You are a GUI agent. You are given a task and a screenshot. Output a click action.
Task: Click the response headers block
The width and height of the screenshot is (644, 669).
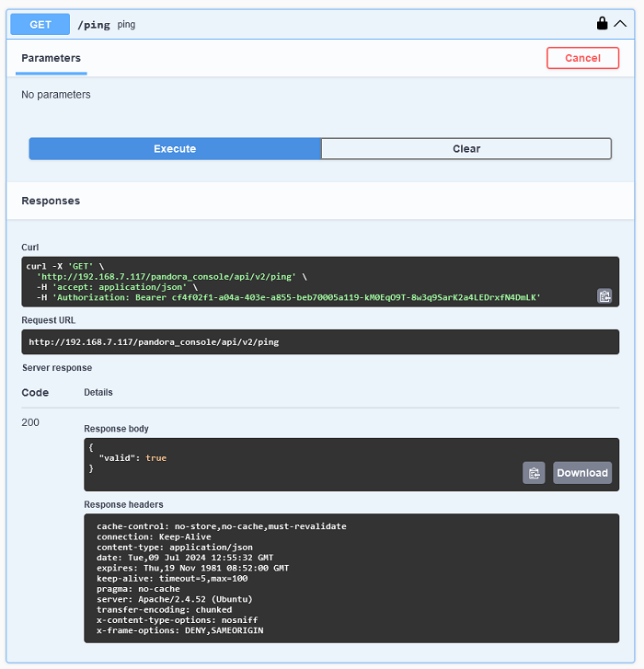pyautogui.click(x=351, y=578)
